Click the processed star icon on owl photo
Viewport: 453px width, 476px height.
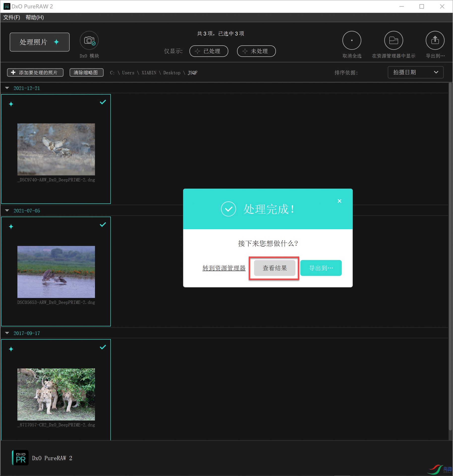(11, 104)
